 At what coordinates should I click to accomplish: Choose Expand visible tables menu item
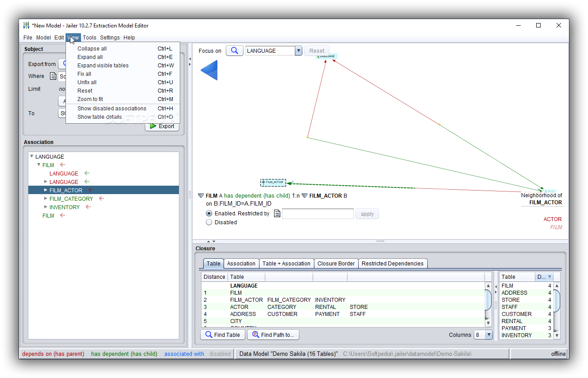coord(123,66)
